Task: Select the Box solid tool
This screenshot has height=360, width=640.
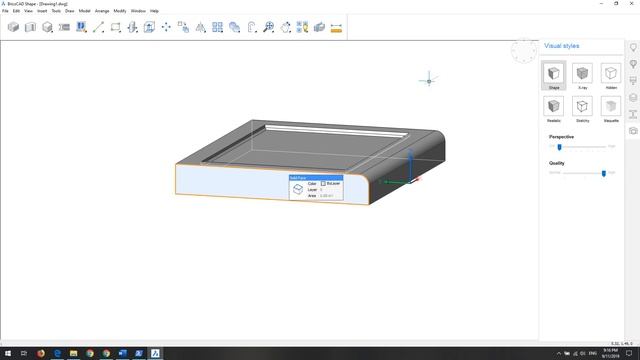Action: click(x=13, y=27)
